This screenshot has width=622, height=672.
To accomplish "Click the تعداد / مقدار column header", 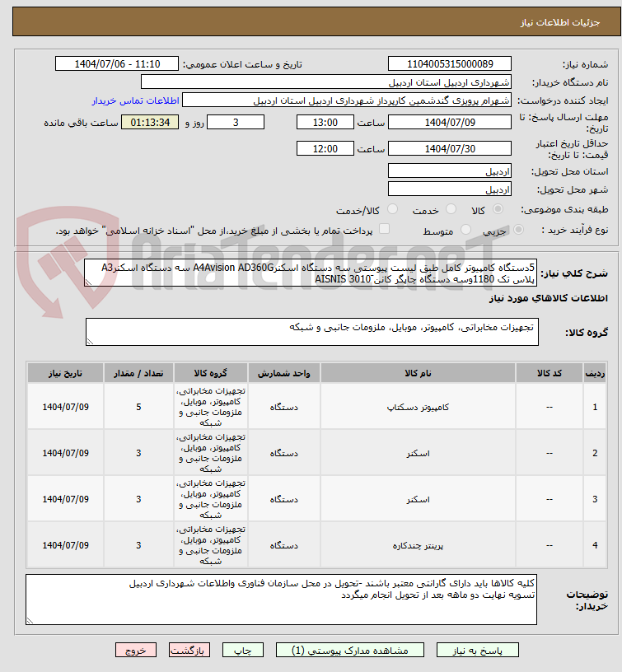I will (x=138, y=373).
